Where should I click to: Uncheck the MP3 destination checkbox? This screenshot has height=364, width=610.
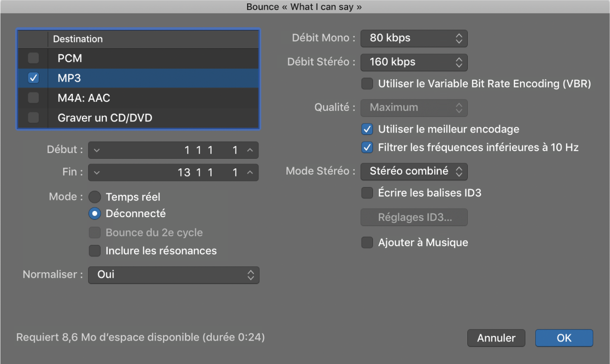click(33, 78)
